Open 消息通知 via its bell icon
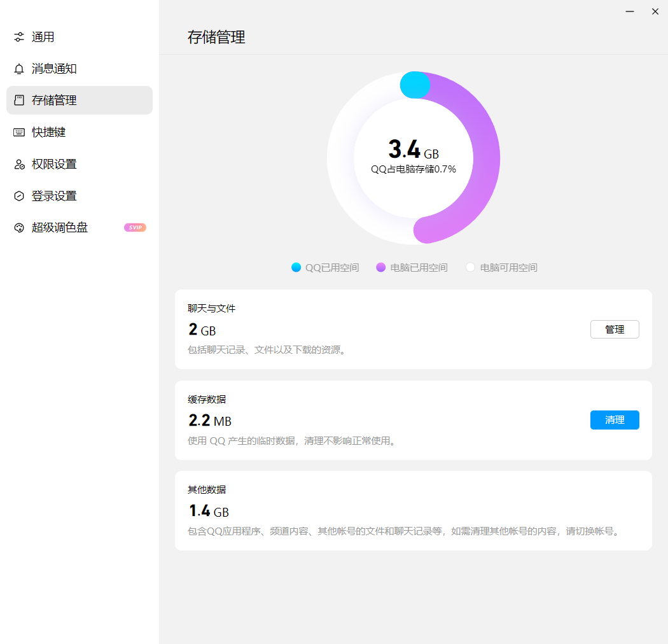The image size is (668, 644). pos(18,69)
